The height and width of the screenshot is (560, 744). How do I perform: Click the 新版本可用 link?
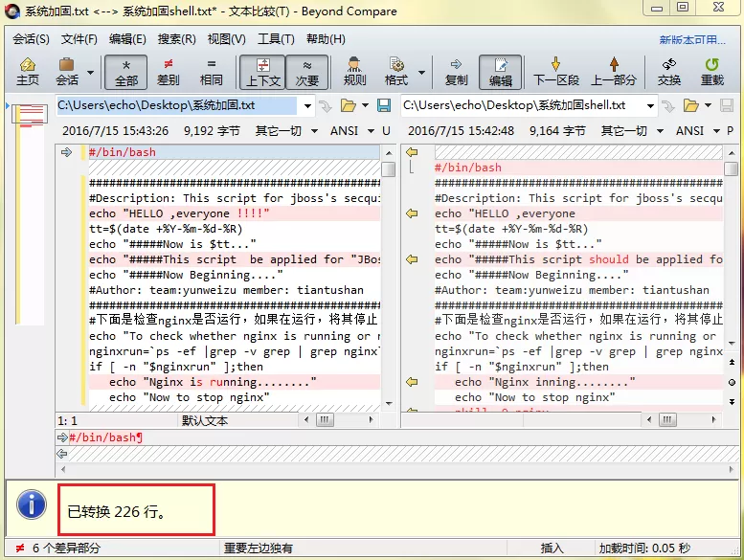point(692,40)
